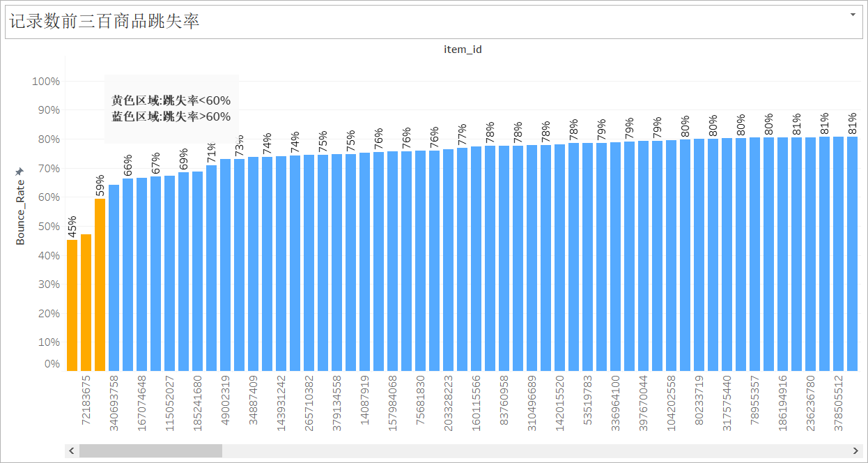Click the 30% axis tick label
The width and height of the screenshot is (868, 463).
[x=49, y=284]
